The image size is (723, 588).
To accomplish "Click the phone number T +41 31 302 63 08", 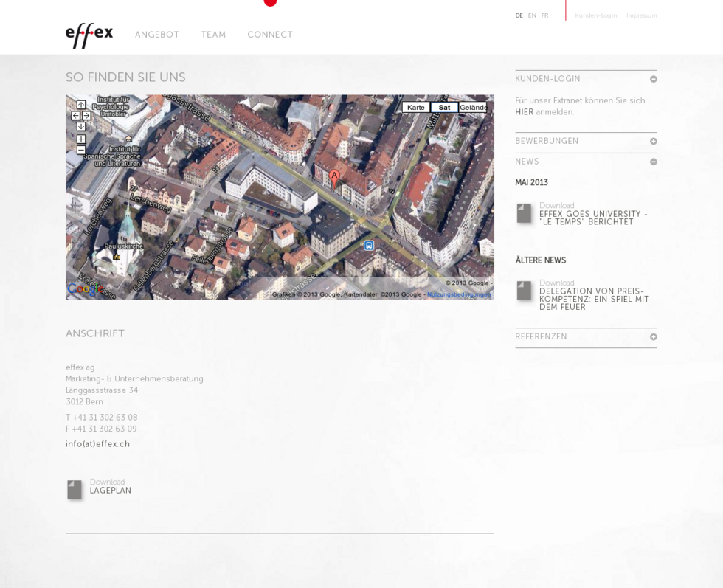I will pyautogui.click(x=102, y=418).
